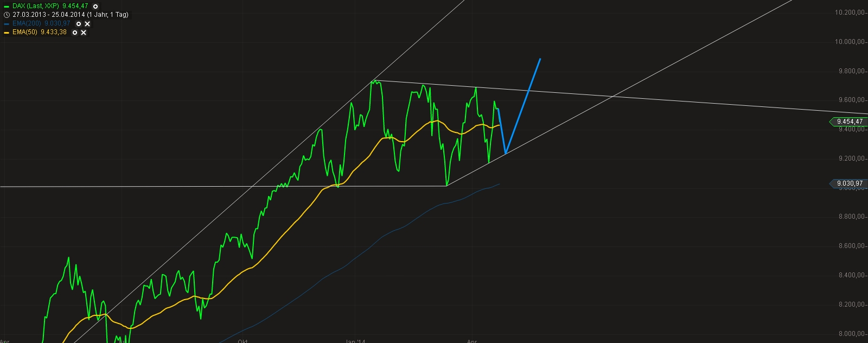Remove EMA(200) indicator with its X icon

87,24
